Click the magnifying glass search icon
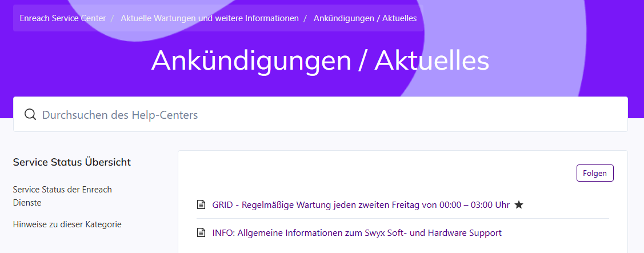This screenshot has height=253, width=644. pyautogui.click(x=30, y=115)
